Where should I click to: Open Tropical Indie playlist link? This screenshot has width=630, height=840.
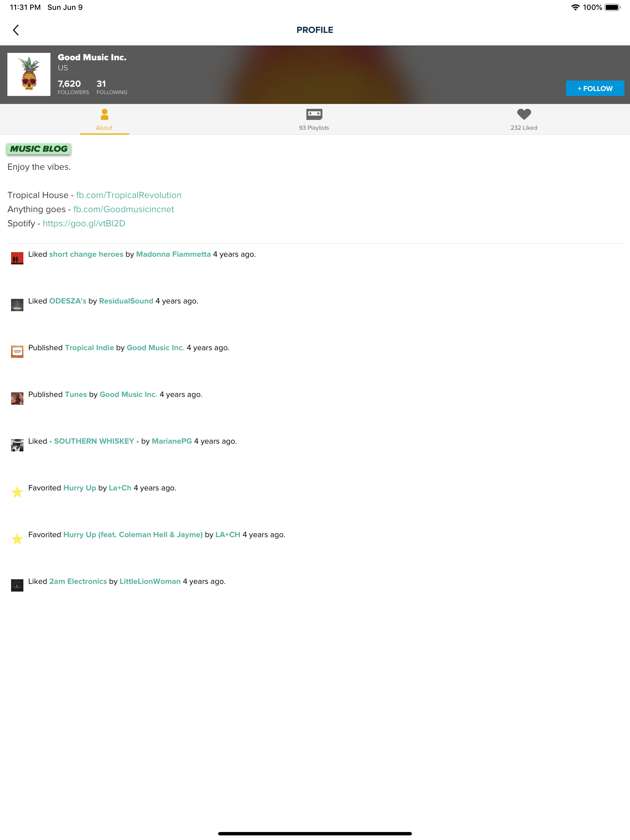point(89,347)
